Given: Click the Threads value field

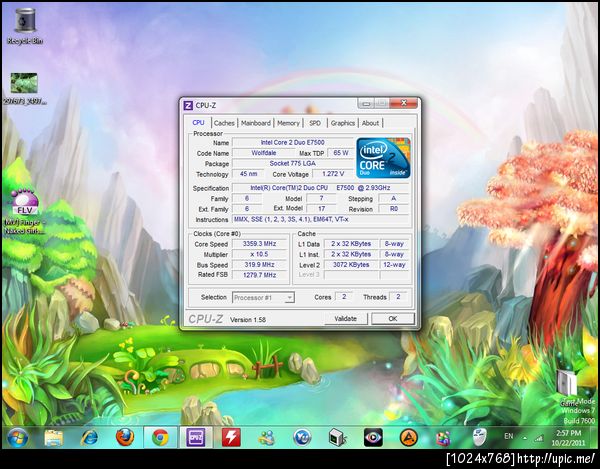Looking at the screenshot, I should point(398,297).
